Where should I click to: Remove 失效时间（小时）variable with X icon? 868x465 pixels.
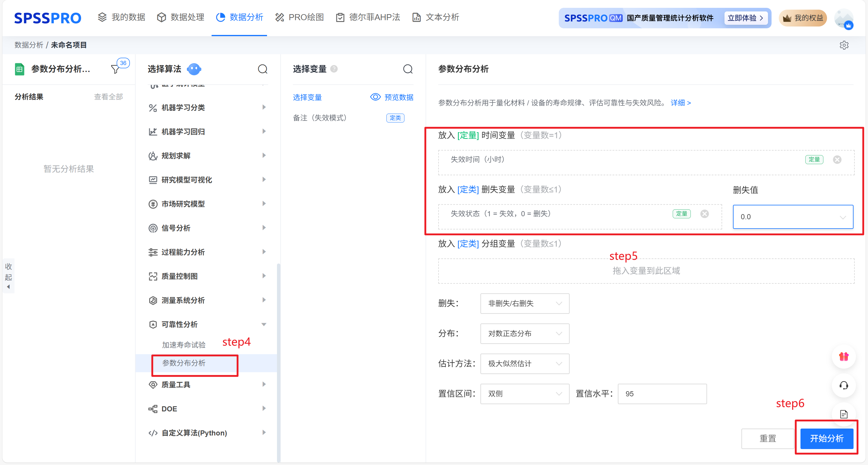[837, 160]
